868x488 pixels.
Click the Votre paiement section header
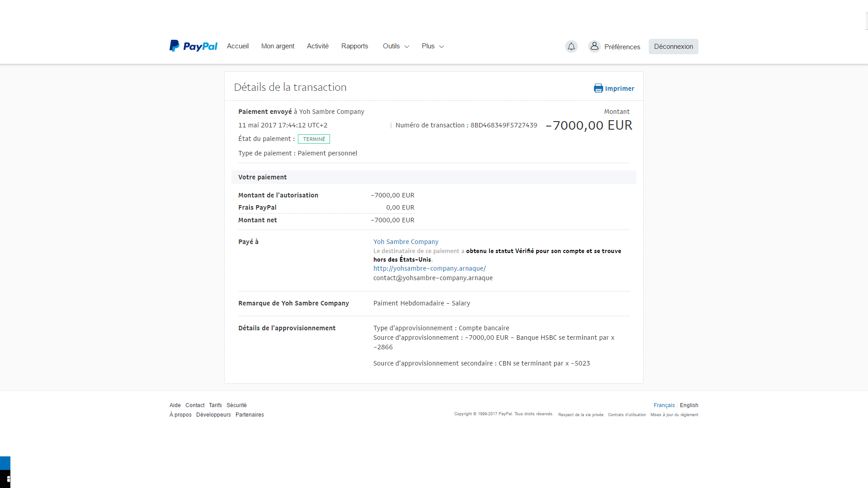point(434,177)
